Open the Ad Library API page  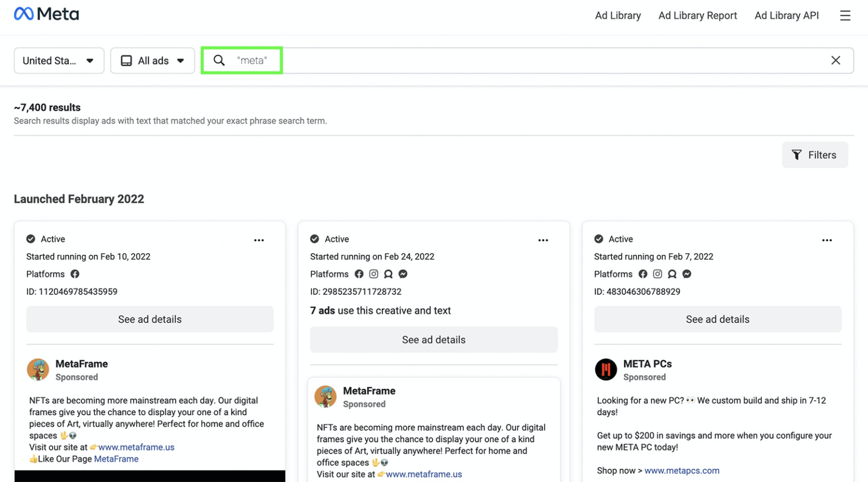point(787,15)
